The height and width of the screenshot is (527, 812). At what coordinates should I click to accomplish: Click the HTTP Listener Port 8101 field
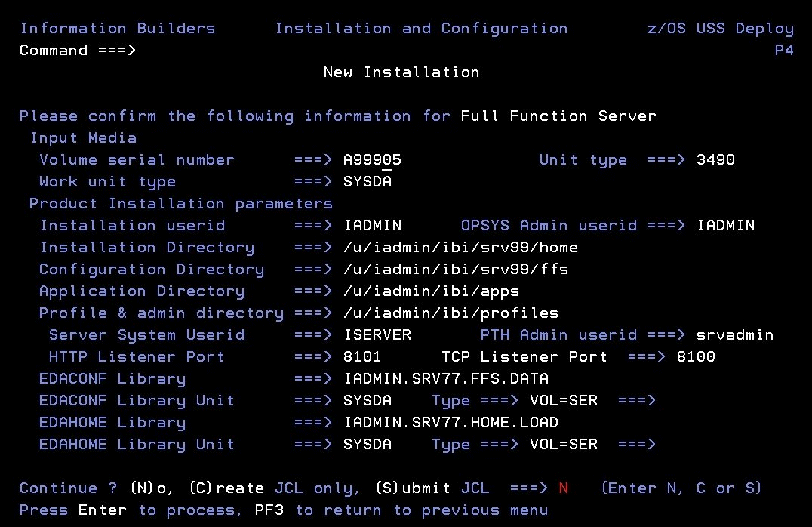(362, 356)
